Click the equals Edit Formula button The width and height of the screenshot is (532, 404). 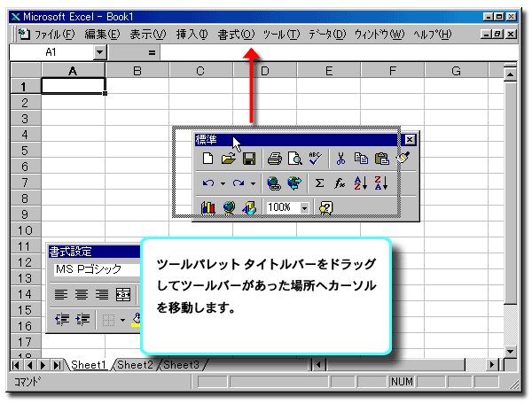tap(152, 52)
